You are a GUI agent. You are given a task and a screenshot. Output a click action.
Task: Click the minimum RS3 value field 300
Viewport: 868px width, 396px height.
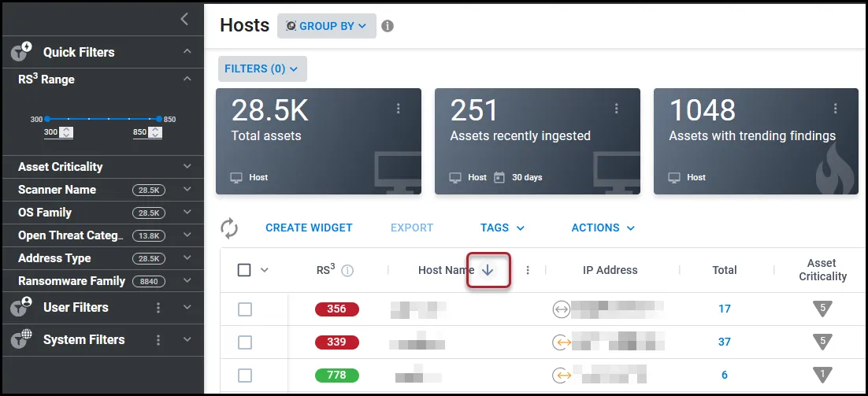(x=51, y=133)
